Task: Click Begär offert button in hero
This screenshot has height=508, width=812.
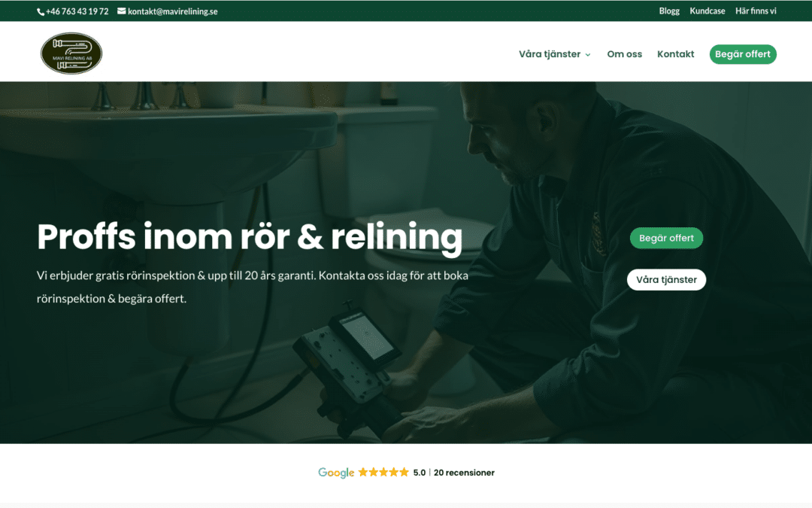Action: pos(666,238)
